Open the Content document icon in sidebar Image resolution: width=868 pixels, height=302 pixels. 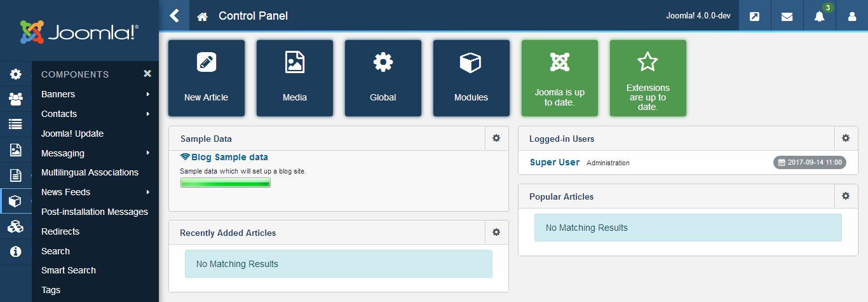[x=16, y=175]
